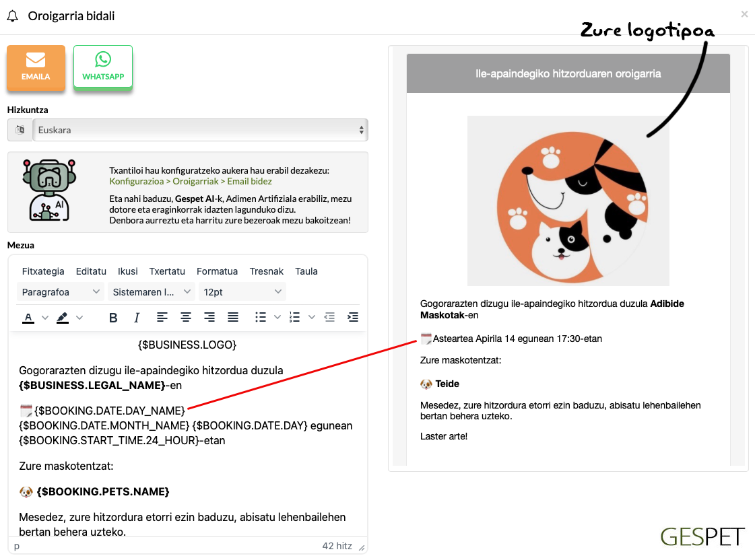Screen dimensions: 755x560
Task: Justify the paragraph text
Action: pyautogui.click(x=233, y=317)
